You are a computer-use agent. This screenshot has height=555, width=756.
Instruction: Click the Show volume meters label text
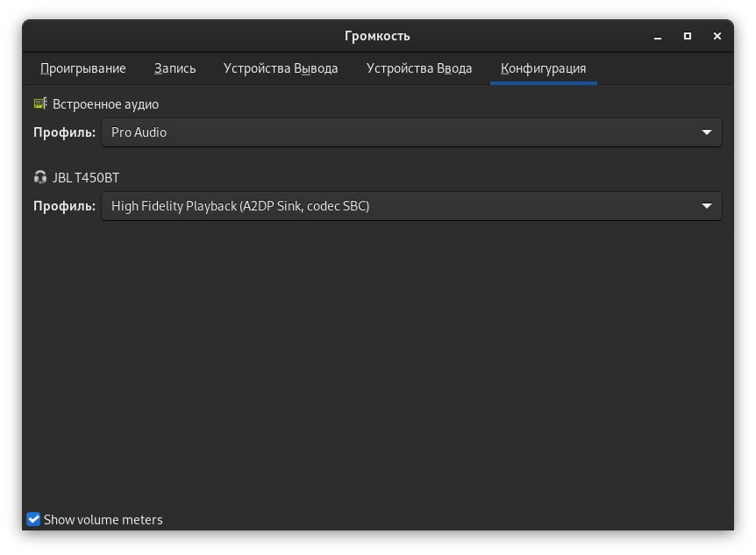(103, 520)
